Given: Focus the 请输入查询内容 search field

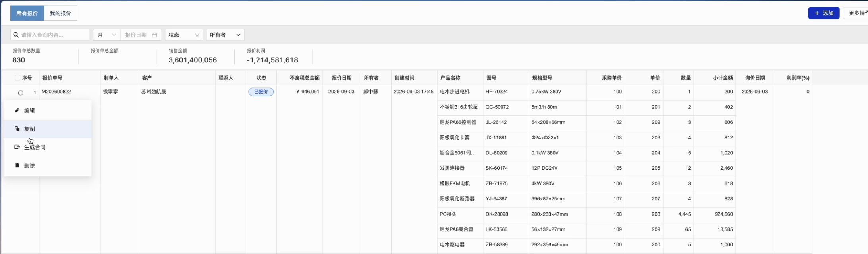Looking at the screenshot, I should 50,35.
